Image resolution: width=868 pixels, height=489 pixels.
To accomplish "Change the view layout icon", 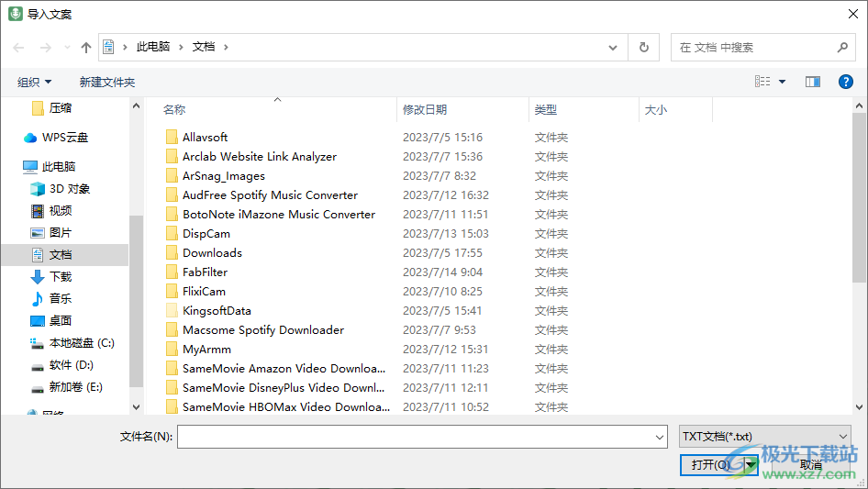I will pos(762,82).
